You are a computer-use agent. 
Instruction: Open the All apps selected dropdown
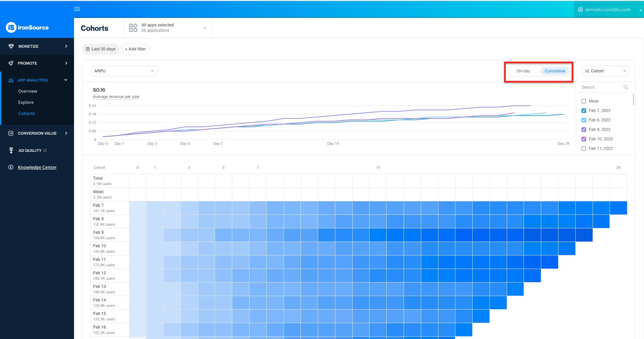click(168, 28)
